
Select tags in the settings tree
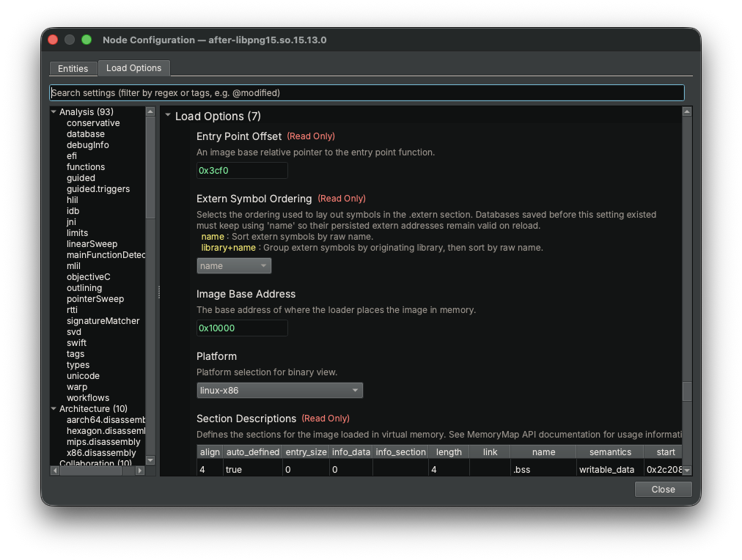[76, 354]
